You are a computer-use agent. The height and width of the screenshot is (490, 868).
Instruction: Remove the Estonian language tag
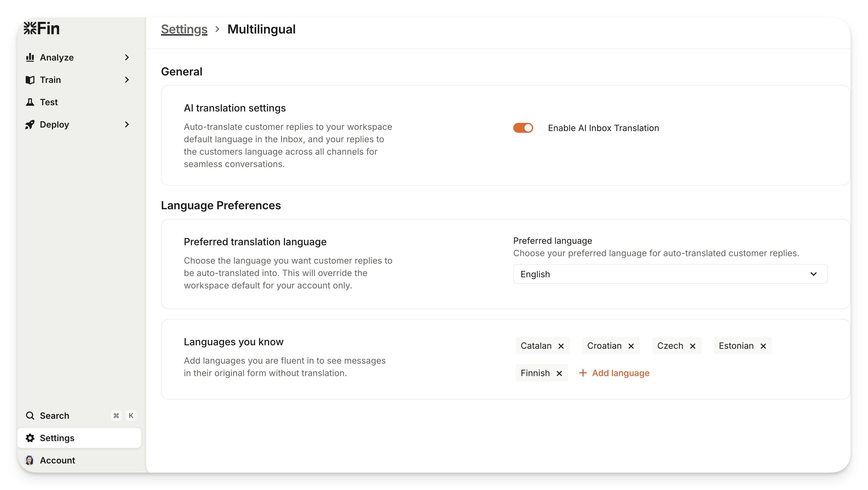(763, 346)
